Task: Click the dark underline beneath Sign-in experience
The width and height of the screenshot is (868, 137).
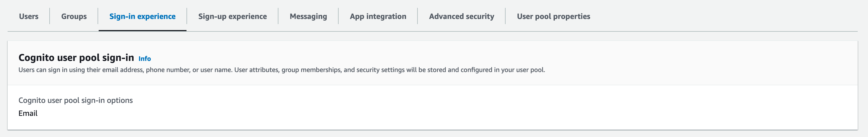Action: click(142, 30)
